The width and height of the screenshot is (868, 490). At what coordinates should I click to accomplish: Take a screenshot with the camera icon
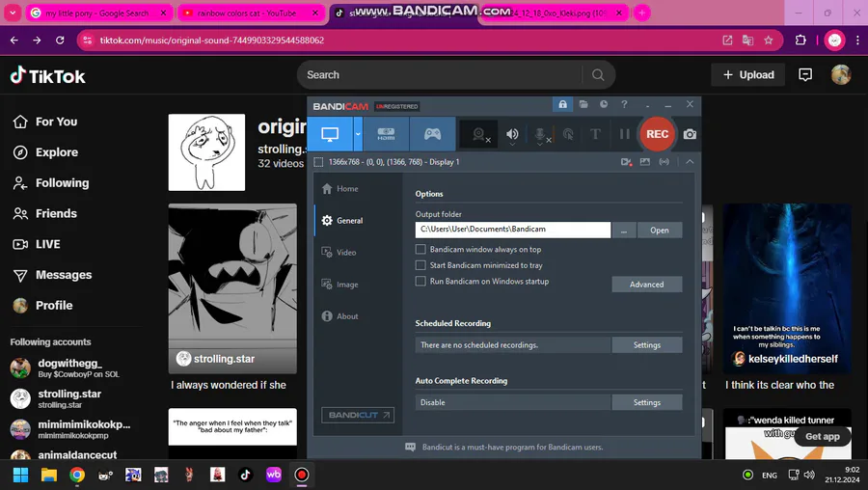690,134
